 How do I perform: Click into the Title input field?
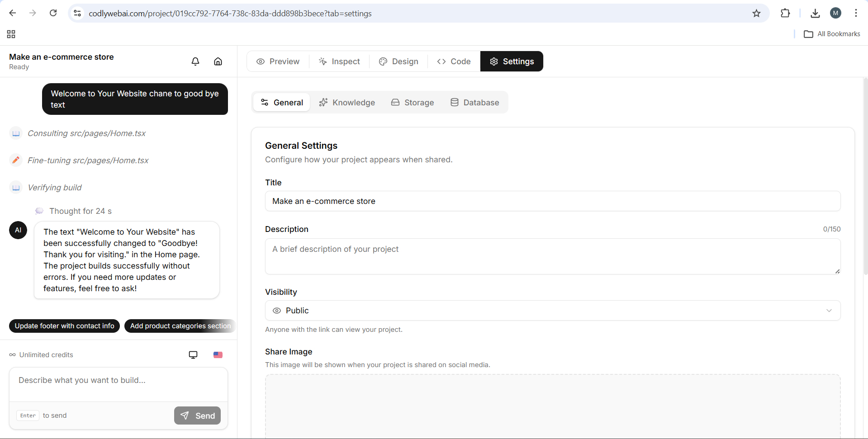tap(552, 201)
